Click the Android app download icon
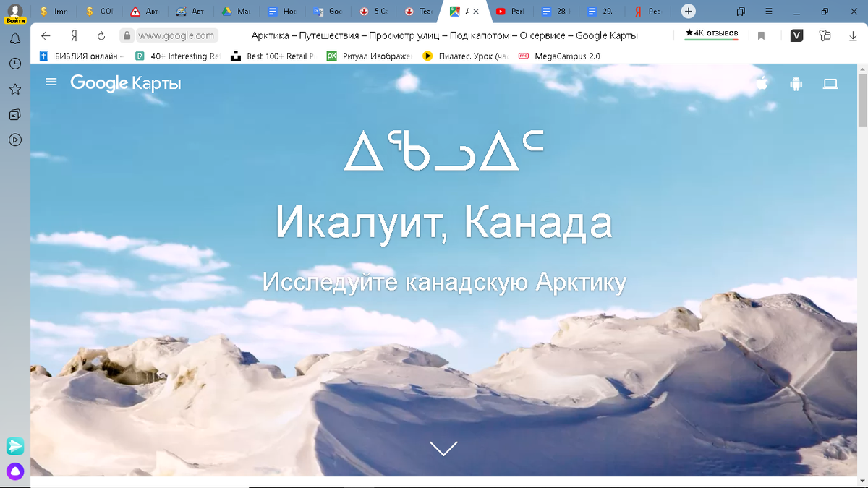The width and height of the screenshot is (868, 488). pos(796,83)
